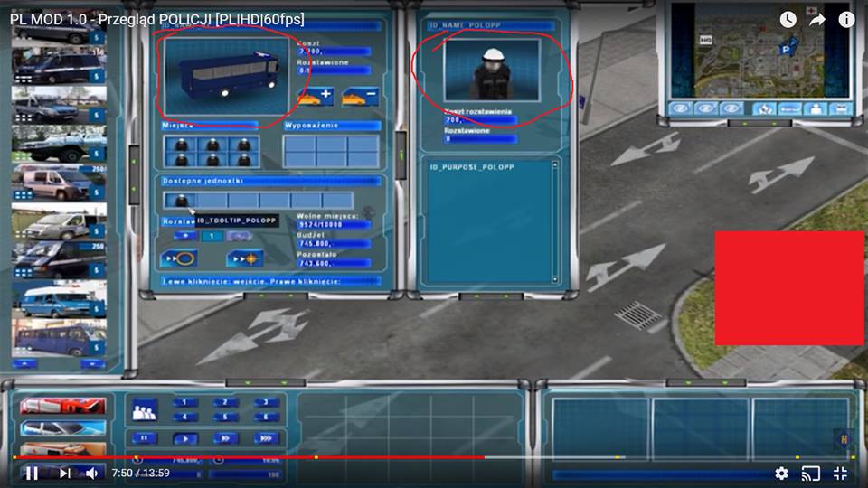Set game speed to double fast-forward
Image resolution: width=868 pixels, height=488 pixels.
(226, 439)
